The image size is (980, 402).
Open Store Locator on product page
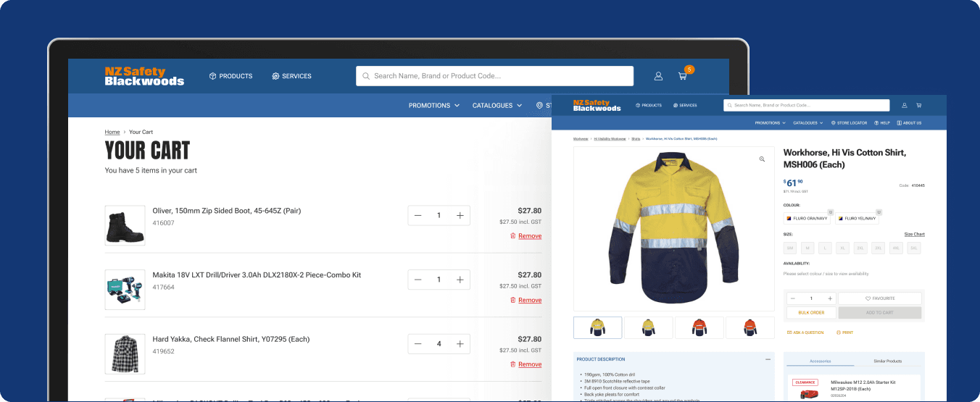[x=849, y=123]
